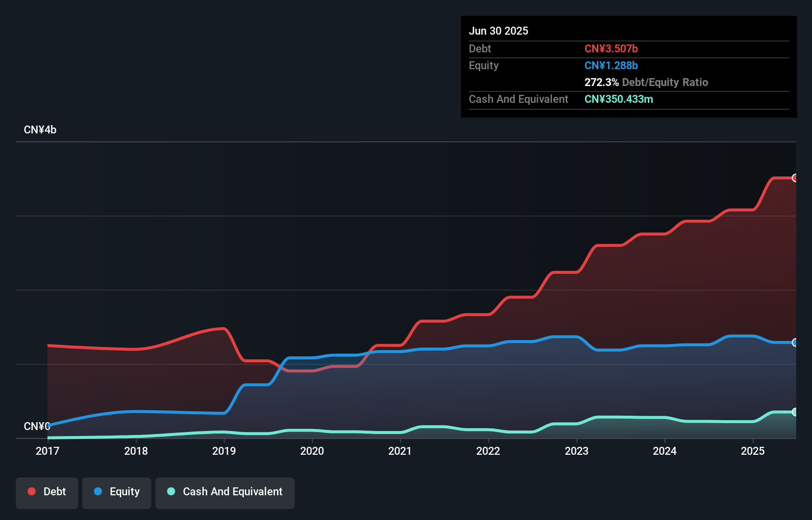Select the blue Equity endpoint marker on the chart
Image resolution: width=812 pixels, height=520 pixels.
795,342
